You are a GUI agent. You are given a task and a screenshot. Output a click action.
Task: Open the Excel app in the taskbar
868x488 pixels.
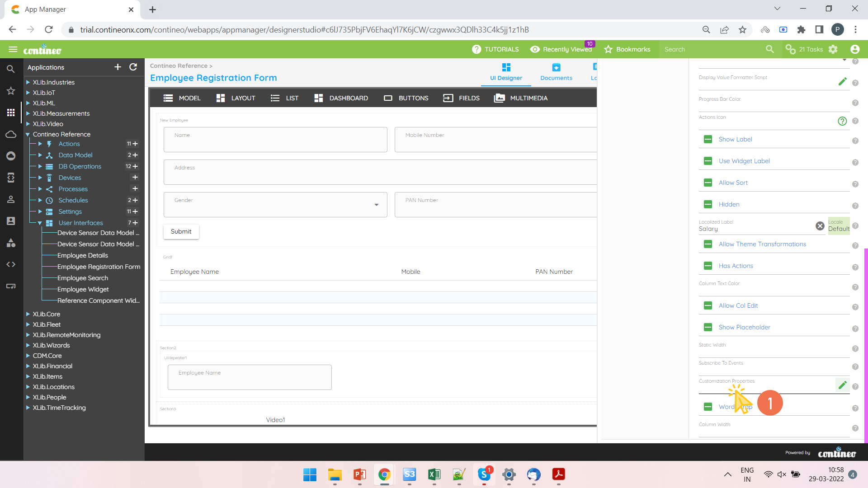(x=434, y=474)
